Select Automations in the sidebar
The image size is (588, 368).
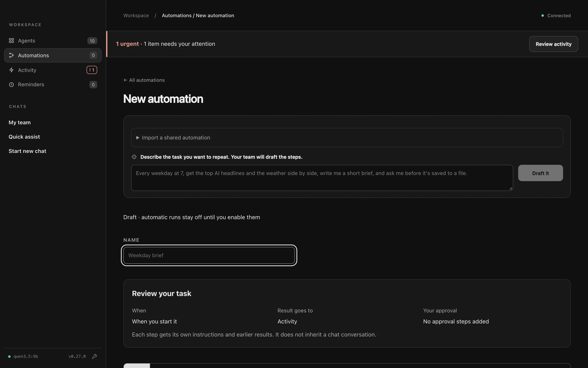click(x=53, y=55)
